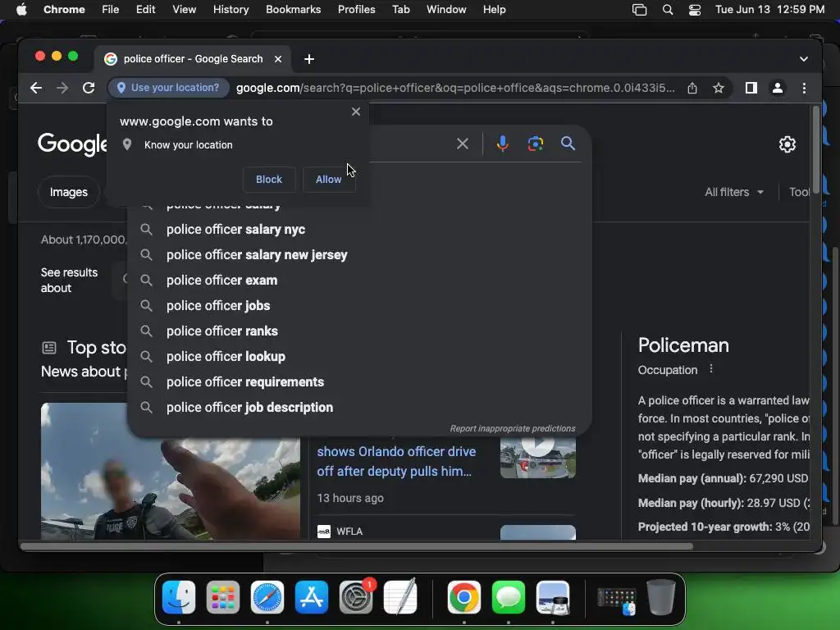Click the horizontal scrollbar at window bottom
The height and width of the screenshot is (630, 840).
click(x=357, y=546)
